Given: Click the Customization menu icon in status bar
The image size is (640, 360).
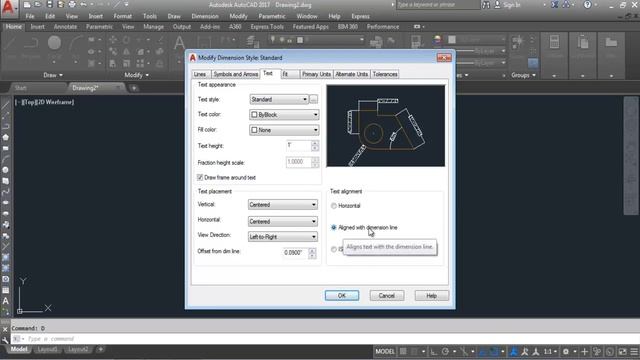Looking at the screenshot, I should tap(634, 351).
